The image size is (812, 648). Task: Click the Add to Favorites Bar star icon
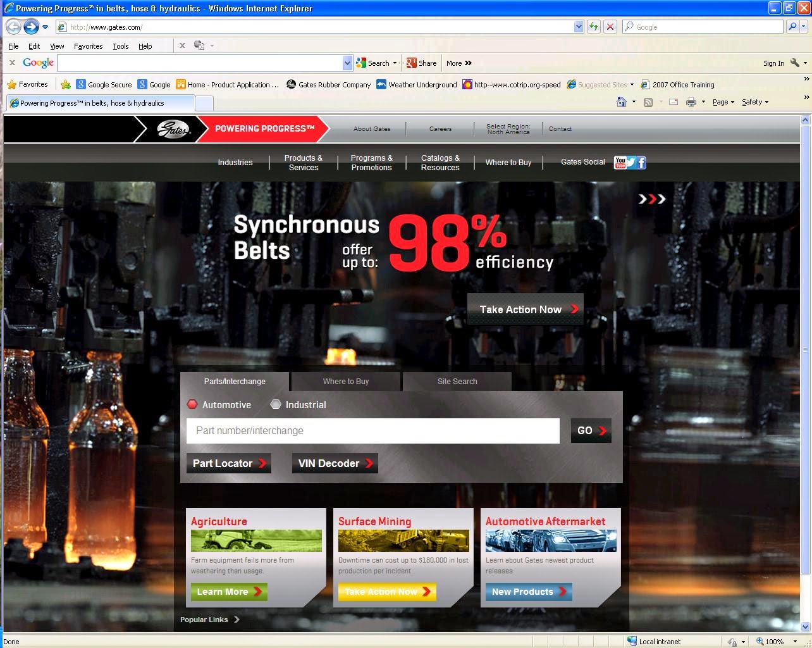pyautogui.click(x=65, y=84)
